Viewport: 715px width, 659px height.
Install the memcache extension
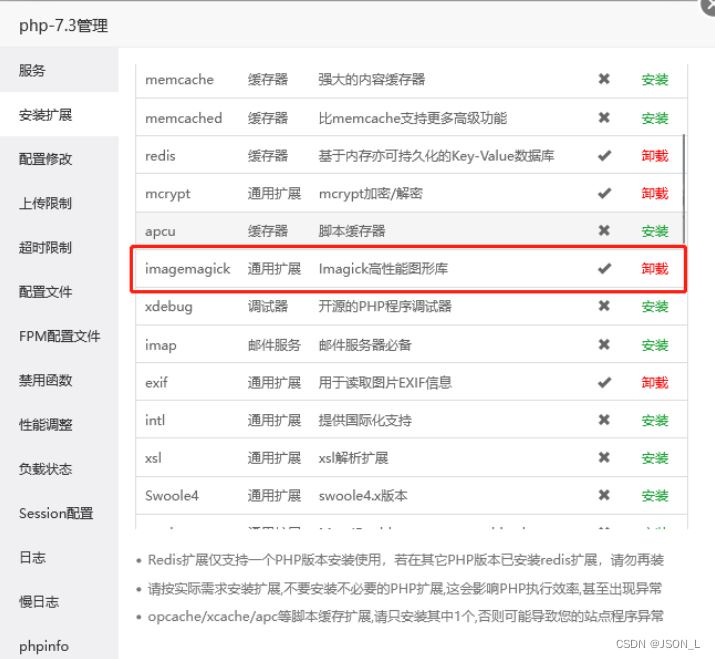point(655,79)
